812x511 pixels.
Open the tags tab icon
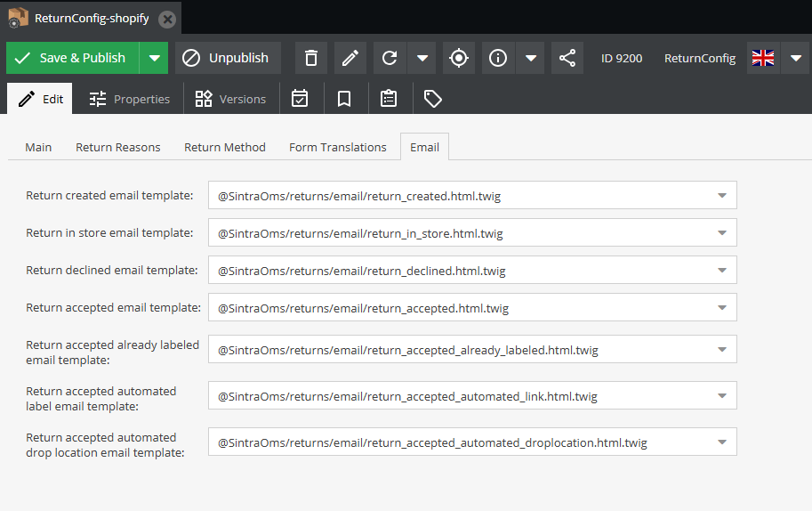tap(433, 99)
